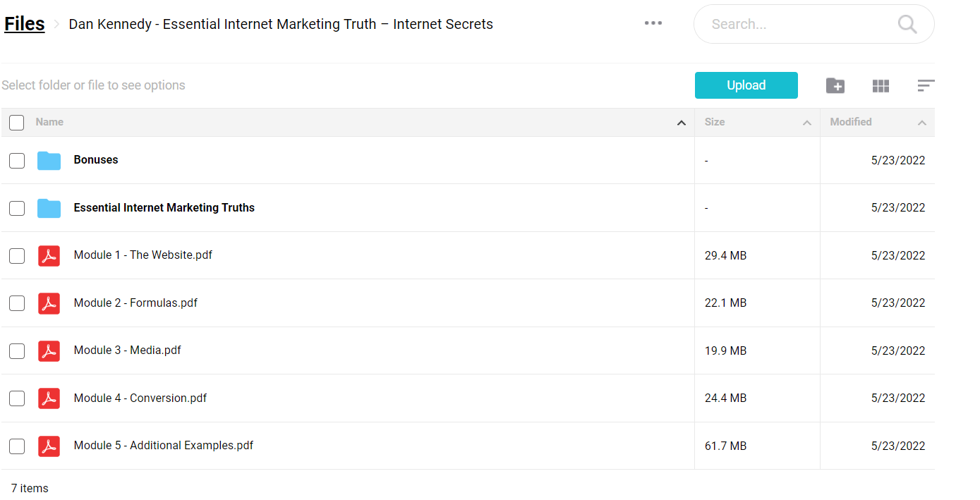Open Module 4 - Conversion.pdf
980x500 pixels.
140,398
